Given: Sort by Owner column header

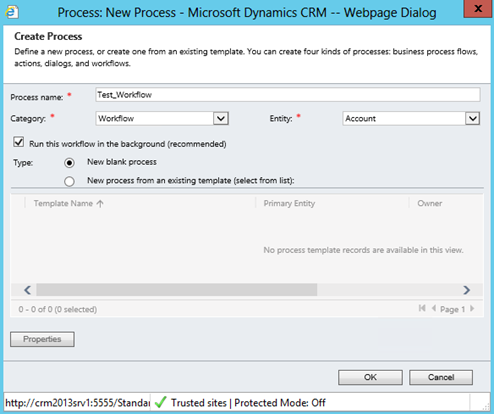Looking at the screenshot, I should tap(430, 203).
